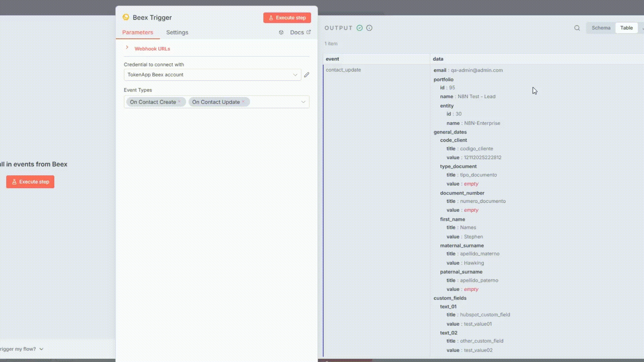Switch output view to Schema
Image resolution: width=644 pixels, height=362 pixels.
pos(601,28)
